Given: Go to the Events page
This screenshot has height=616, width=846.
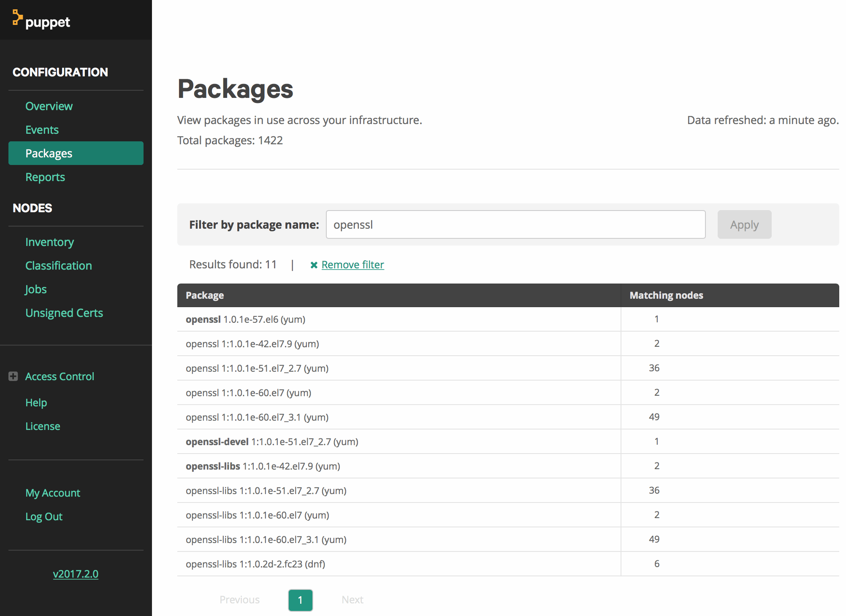Looking at the screenshot, I should (42, 130).
